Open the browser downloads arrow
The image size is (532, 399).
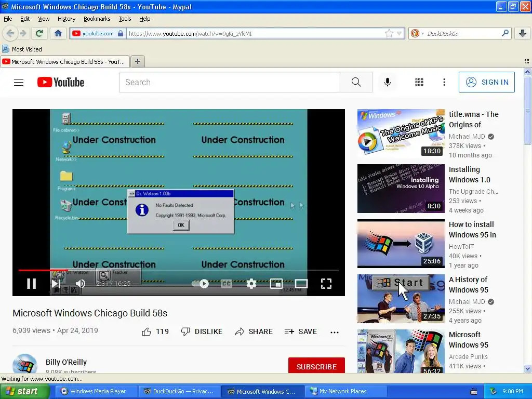[x=523, y=33]
